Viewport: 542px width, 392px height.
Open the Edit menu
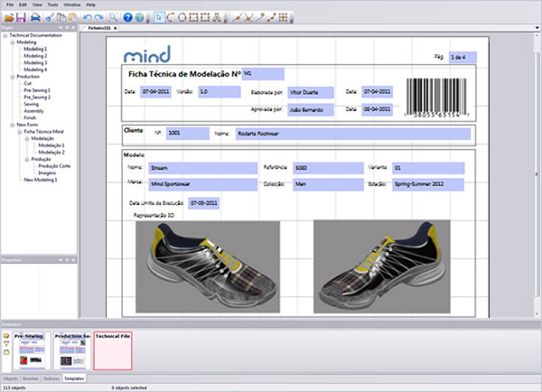pos(23,5)
